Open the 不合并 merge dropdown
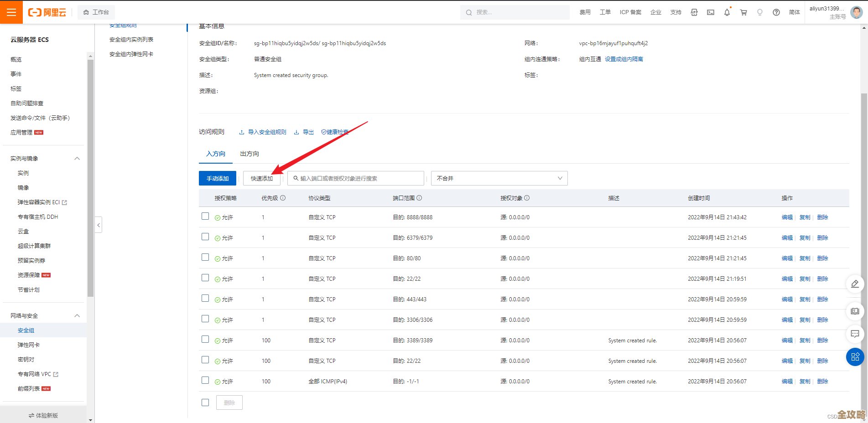The height and width of the screenshot is (423, 868). (499, 178)
